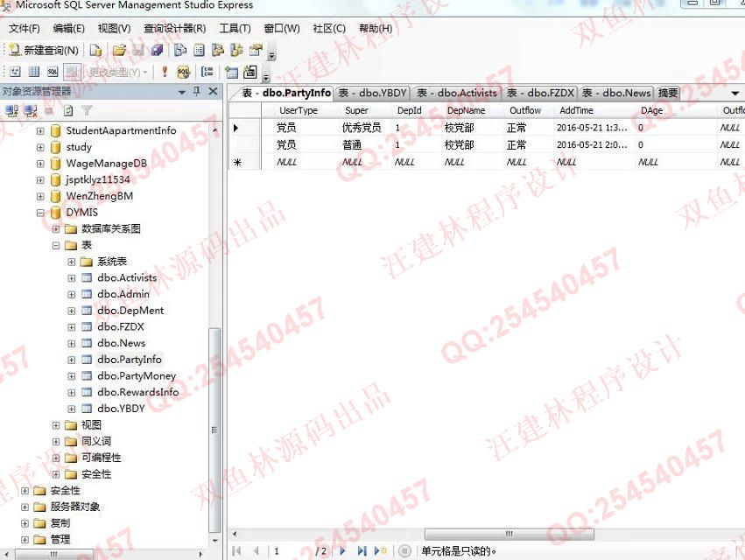The image size is (745, 560).
Task: Open the 编辑(E) menu
Action: tap(69, 29)
